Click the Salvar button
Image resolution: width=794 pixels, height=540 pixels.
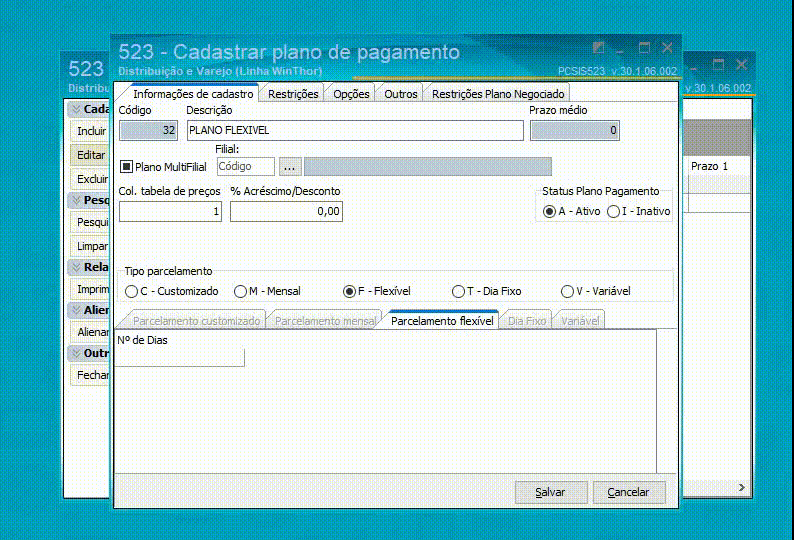coord(551,492)
